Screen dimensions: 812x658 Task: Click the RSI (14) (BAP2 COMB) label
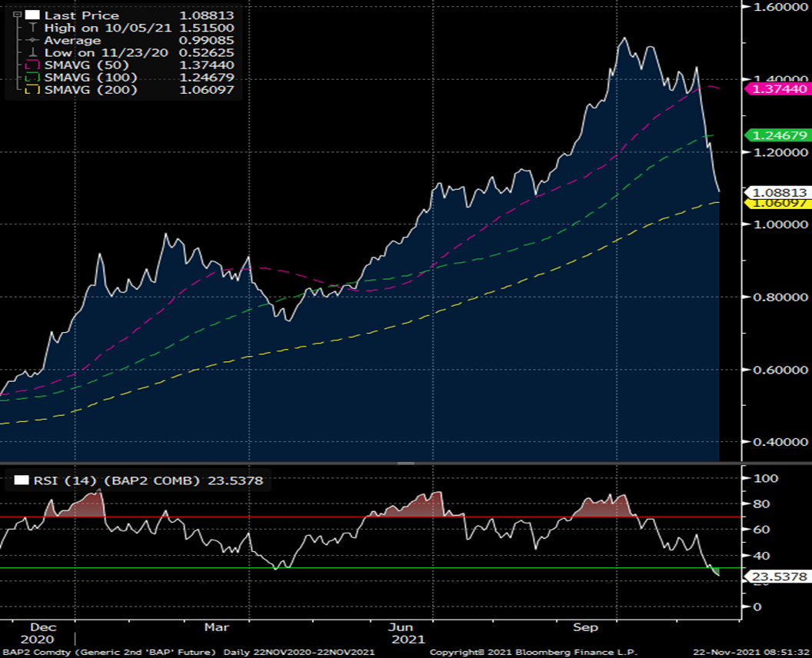[x=117, y=481]
